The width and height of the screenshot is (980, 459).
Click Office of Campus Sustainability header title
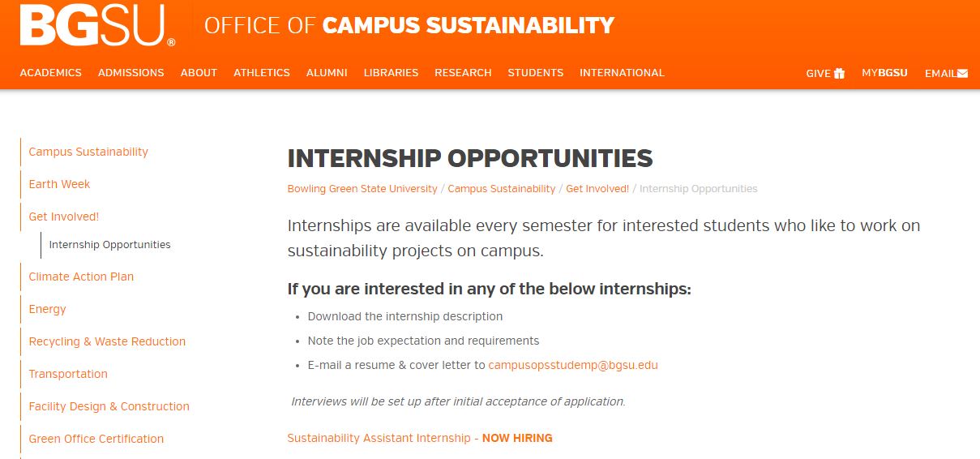click(x=409, y=26)
